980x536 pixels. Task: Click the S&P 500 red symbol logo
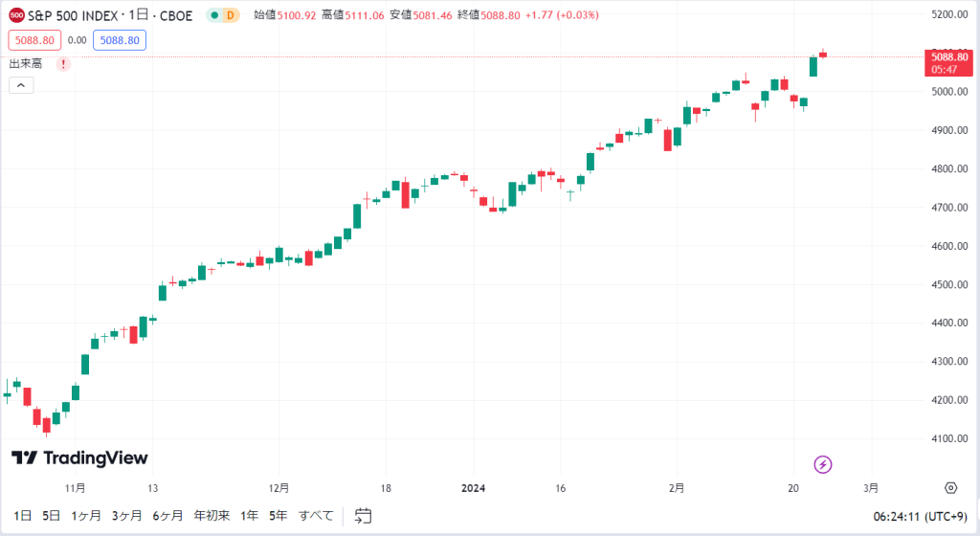[x=17, y=15]
